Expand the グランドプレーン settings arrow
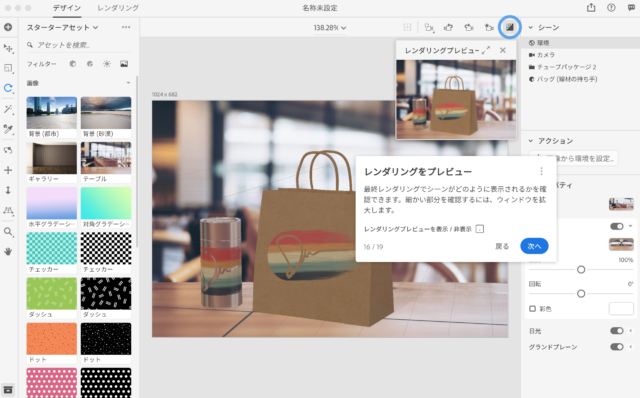The image size is (640, 398). [631, 347]
